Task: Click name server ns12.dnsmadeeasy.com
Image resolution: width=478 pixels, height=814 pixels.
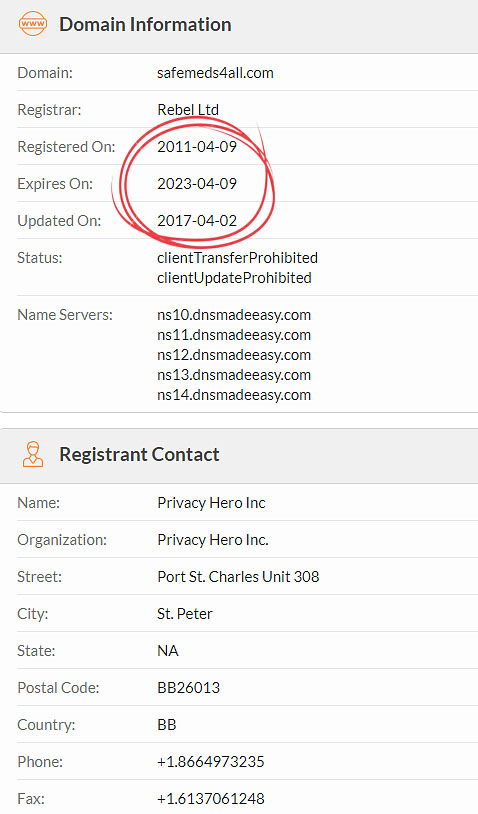Action: pyautogui.click(x=234, y=355)
